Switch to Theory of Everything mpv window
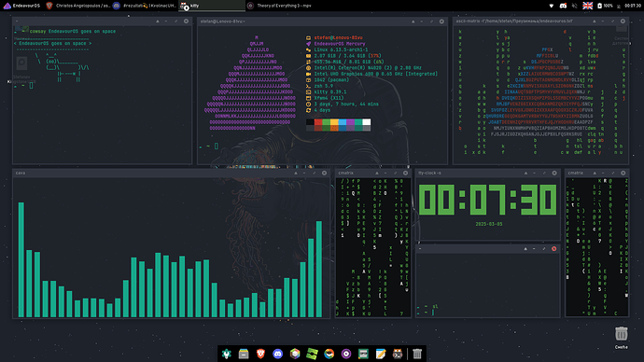Viewport: 644px width, 362px height. [279, 6]
